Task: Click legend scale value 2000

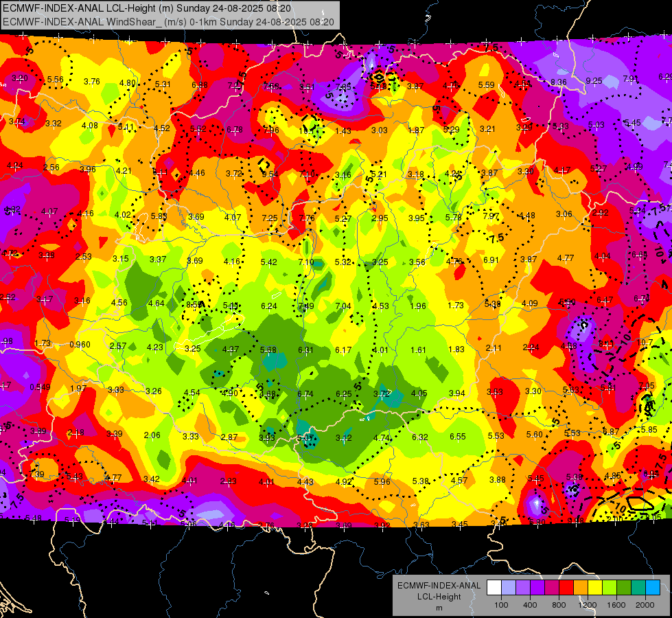Action: tap(645, 605)
